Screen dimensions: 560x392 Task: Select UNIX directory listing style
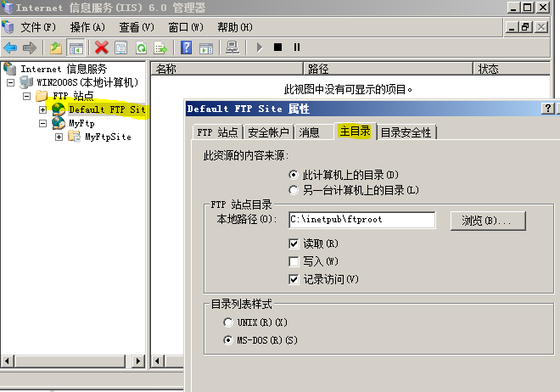(x=228, y=322)
